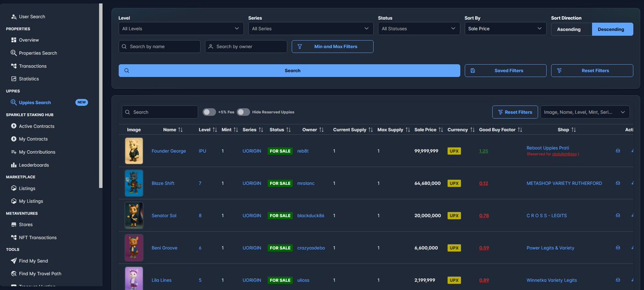Viewport: 644px width, 290px height.
Task: Click the Find My Send icon
Action: tap(14, 261)
